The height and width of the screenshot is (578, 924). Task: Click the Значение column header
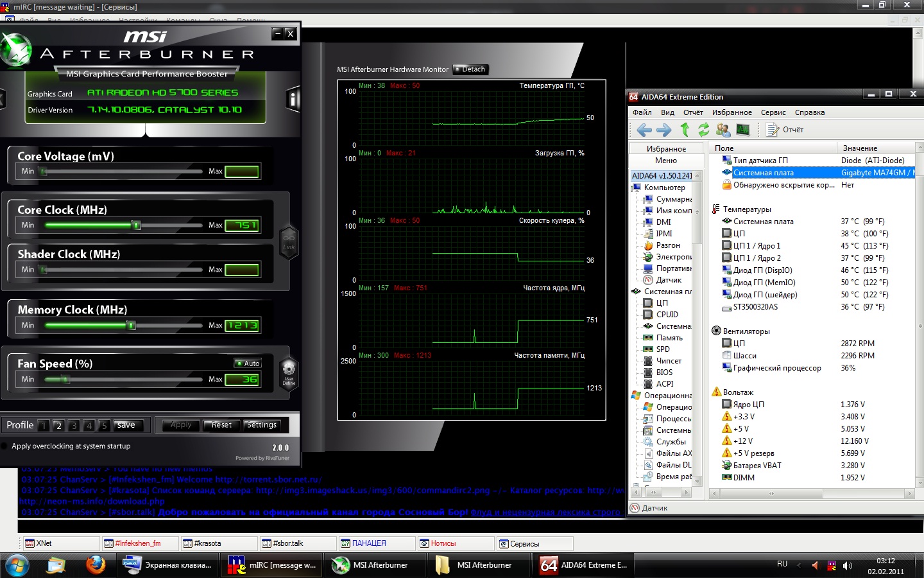(877, 148)
